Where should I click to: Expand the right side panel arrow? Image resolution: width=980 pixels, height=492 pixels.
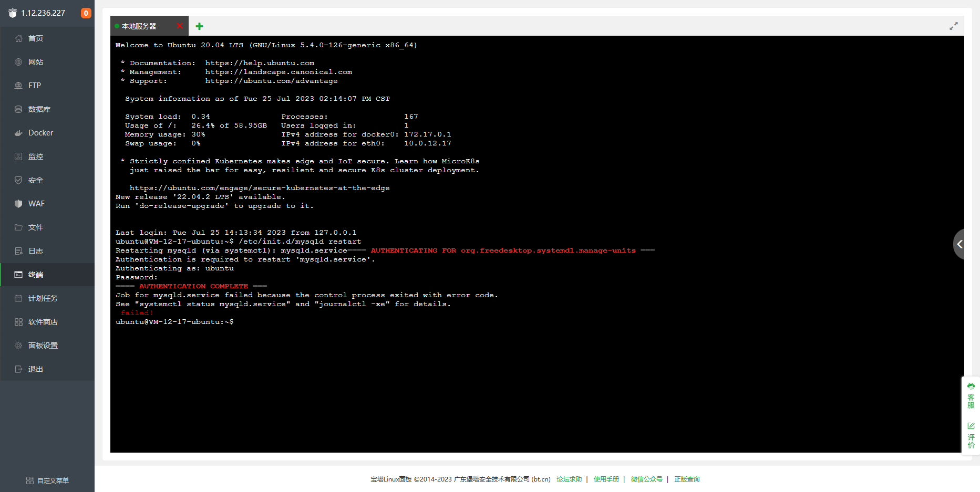960,244
